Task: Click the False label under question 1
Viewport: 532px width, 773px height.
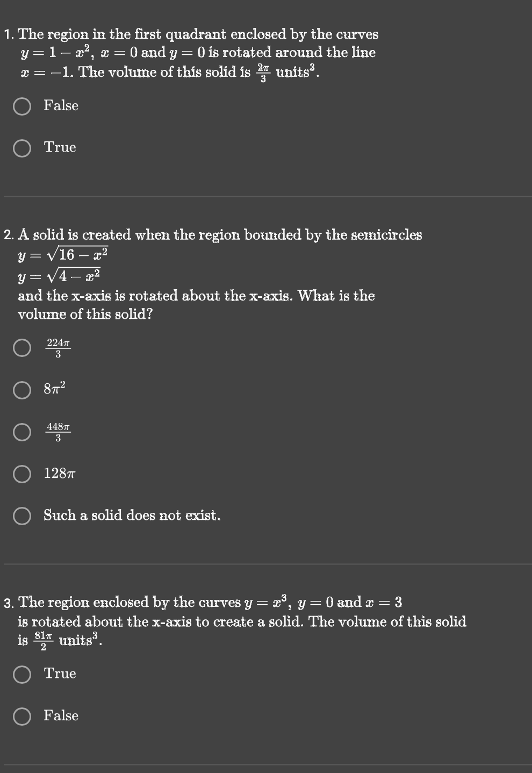Action: [60, 105]
